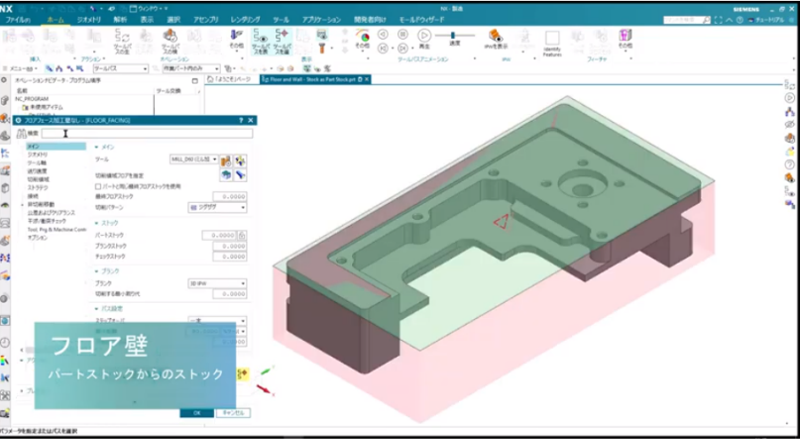
Task: Open the ようこそページ document tab
Action: (232, 80)
